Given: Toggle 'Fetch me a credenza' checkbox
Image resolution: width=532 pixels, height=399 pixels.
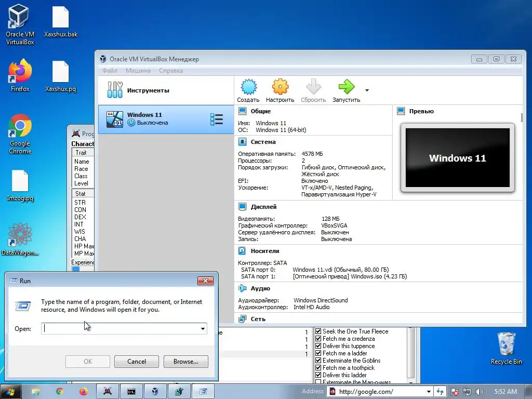Looking at the screenshot, I should pyautogui.click(x=318, y=339).
